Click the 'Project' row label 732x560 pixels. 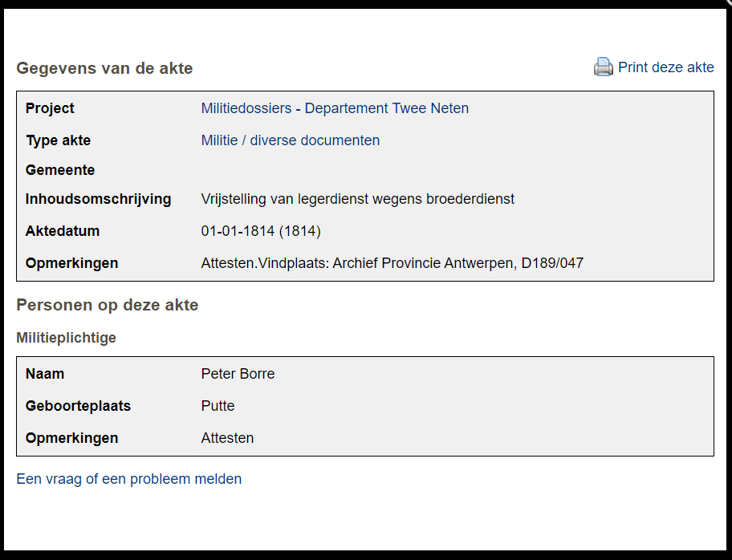50,108
